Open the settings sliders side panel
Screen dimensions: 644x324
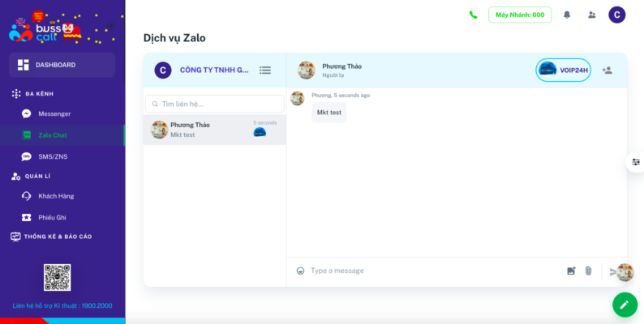coord(636,162)
